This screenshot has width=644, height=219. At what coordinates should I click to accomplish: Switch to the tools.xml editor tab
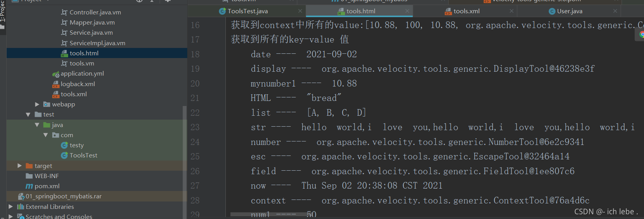click(x=466, y=11)
